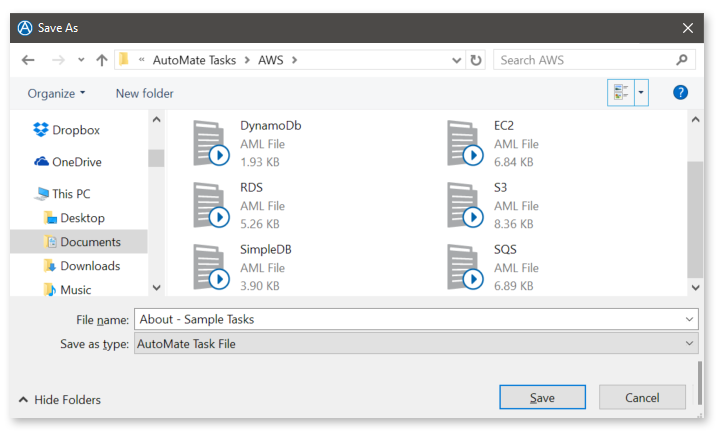Click the SQS file name text
721x433 pixels.
click(505, 249)
